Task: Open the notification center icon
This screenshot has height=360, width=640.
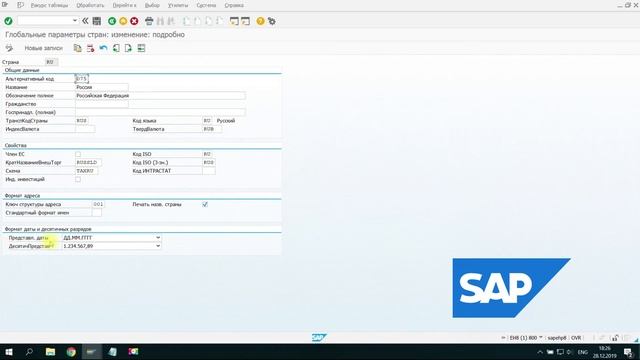Action: pyautogui.click(x=629, y=352)
